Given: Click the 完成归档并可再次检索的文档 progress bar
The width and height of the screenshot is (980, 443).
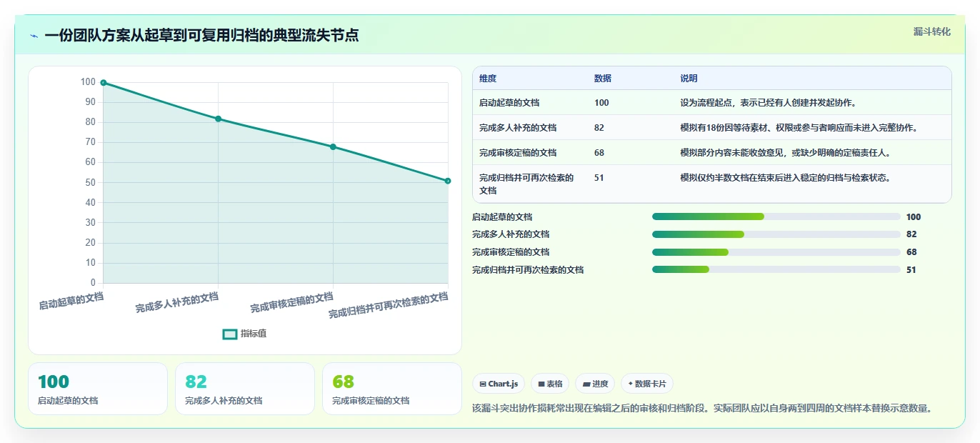Looking at the screenshot, I should [x=776, y=269].
